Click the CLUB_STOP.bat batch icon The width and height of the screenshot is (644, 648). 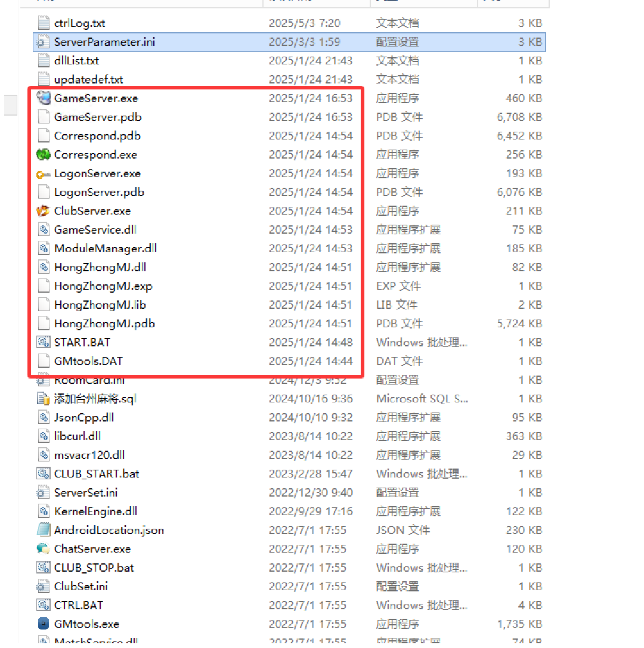coord(44,567)
